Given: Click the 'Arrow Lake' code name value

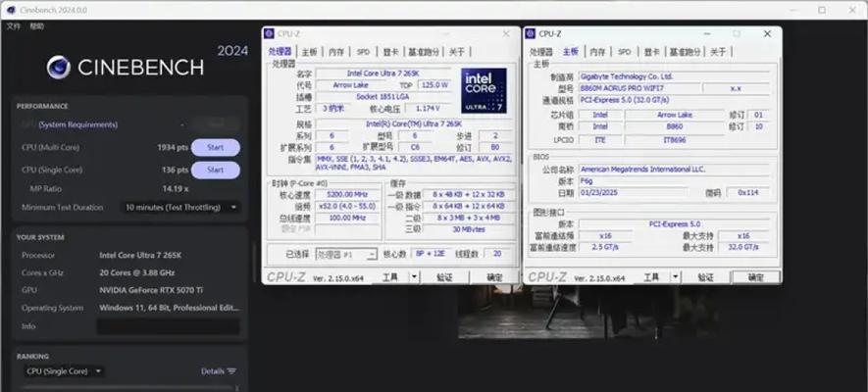Looking at the screenshot, I should pos(351,85).
